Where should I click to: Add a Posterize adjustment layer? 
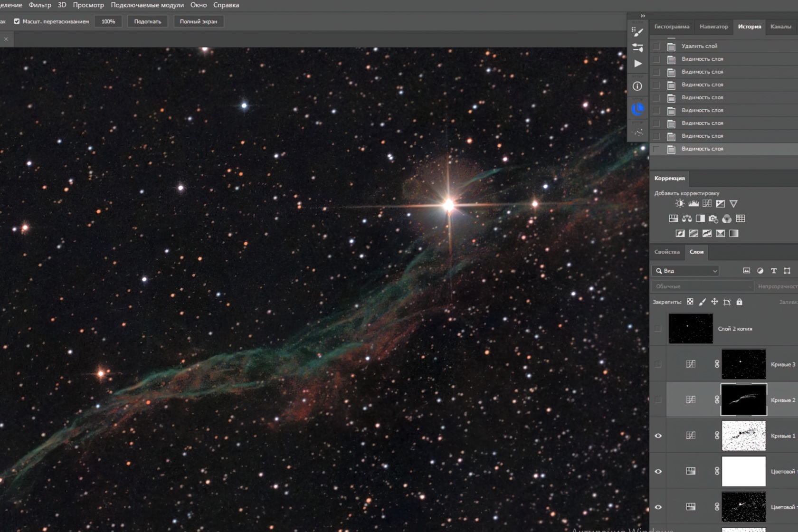[693, 233]
